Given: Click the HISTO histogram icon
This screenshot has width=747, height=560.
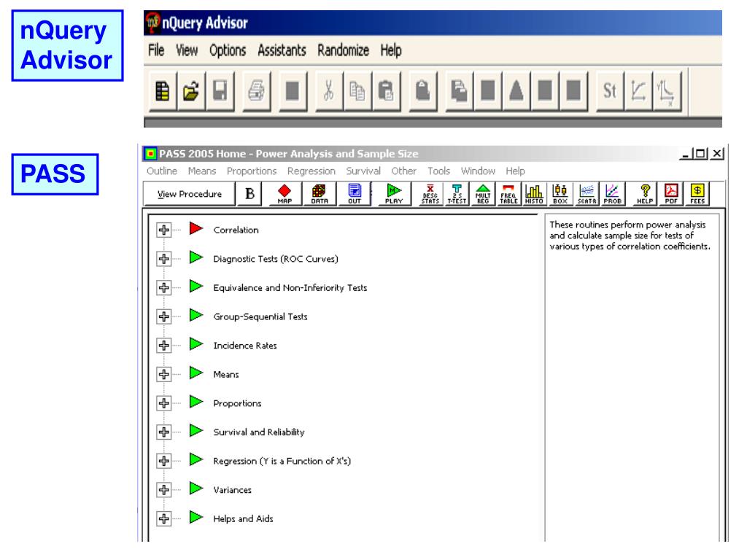Looking at the screenshot, I should (534, 194).
